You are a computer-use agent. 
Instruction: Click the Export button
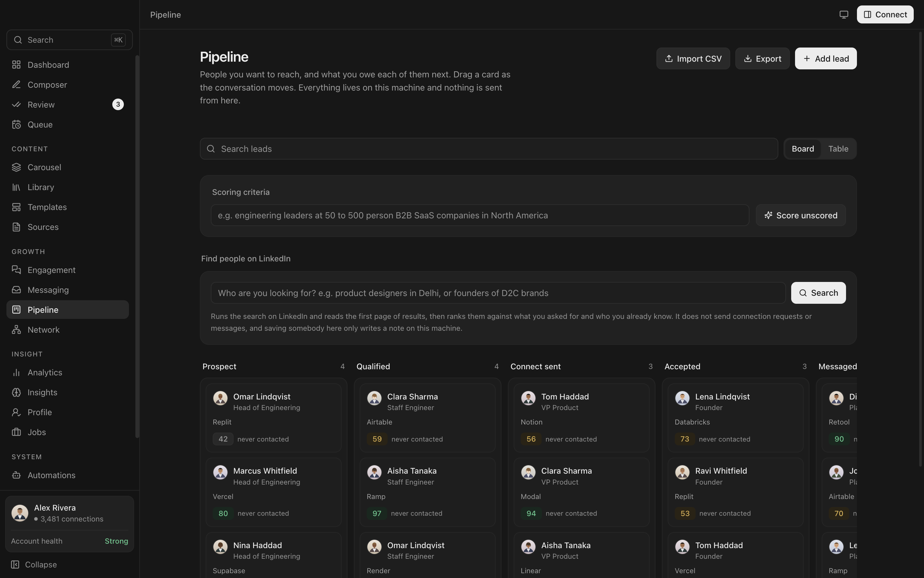click(762, 58)
